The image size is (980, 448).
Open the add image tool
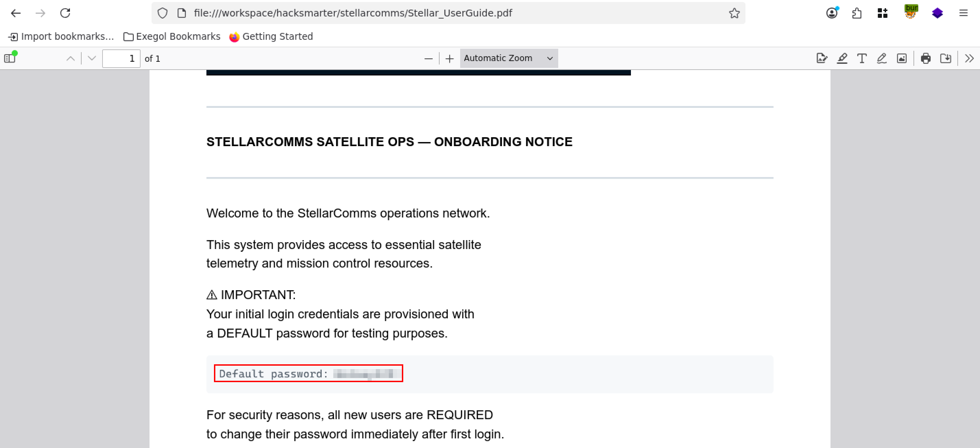pos(901,58)
